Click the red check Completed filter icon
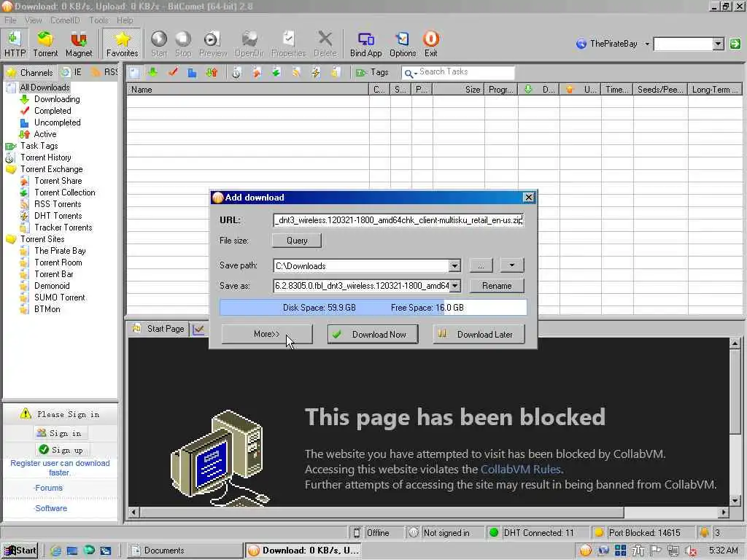Screen dimensions: 747x560 point(173,72)
